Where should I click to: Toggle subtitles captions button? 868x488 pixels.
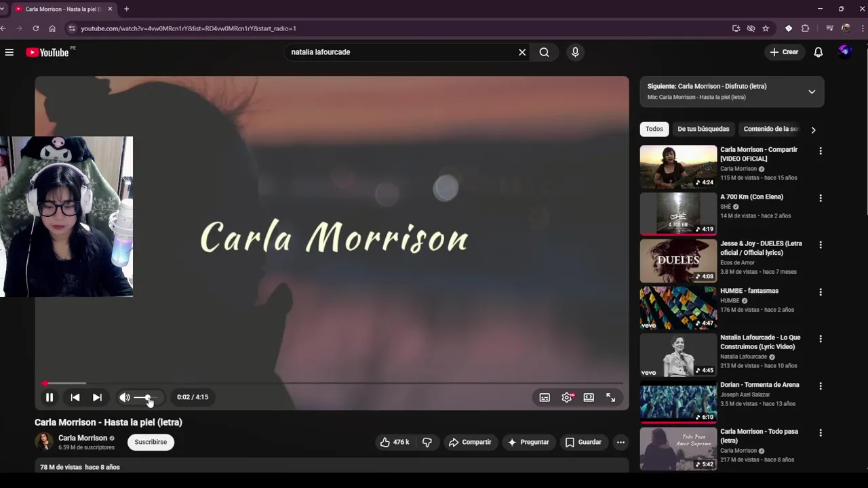tap(545, 398)
